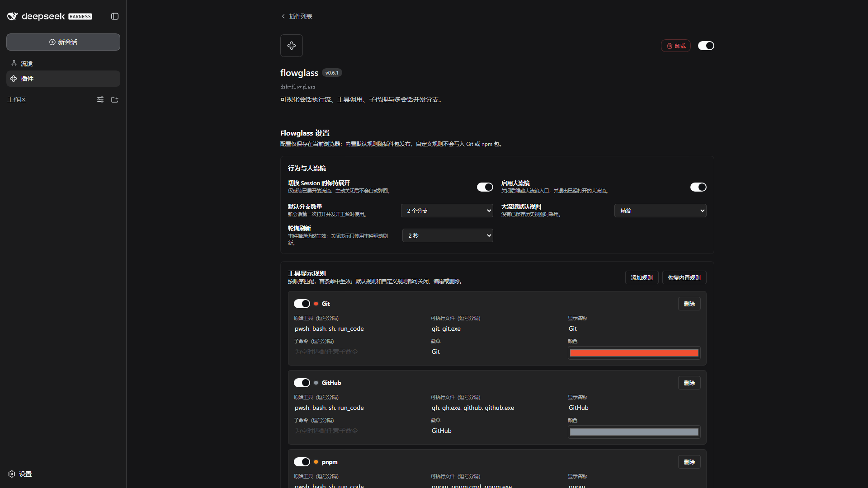Open the 默认分支数量 dropdown
Viewport: 868px width, 488px height.
pos(447,211)
